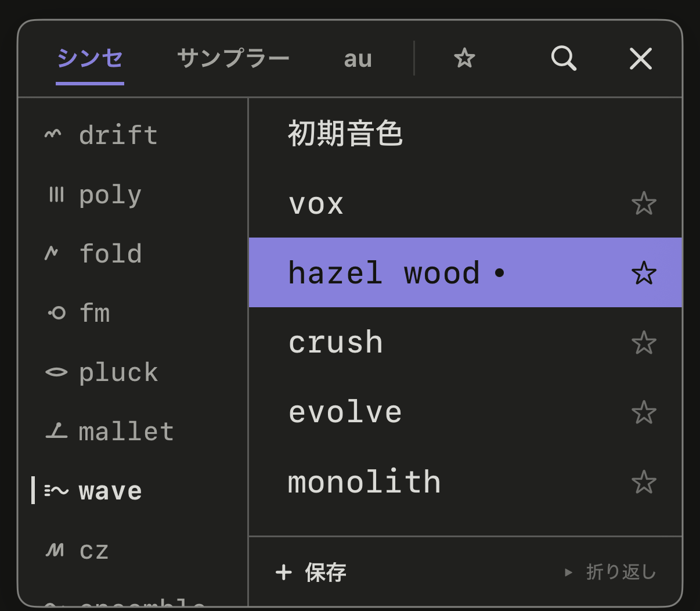700x611 pixels.
Task: Click the plus icon beside 保存
Action: pos(284,573)
